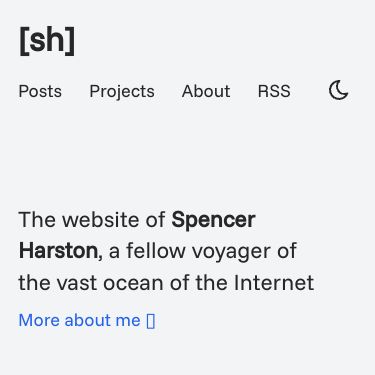375x375 pixels.
Task: Select the About navigation item
Action: point(206,91)
